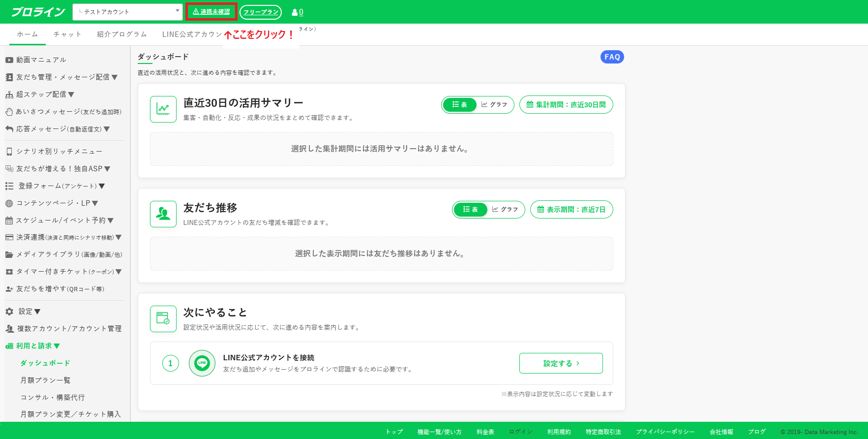Image resolution: width=868 pixels, height=439 pixels.
Task: Click the 超ステップ配信 sitemap icon
Action: click(x=9, y=94)
